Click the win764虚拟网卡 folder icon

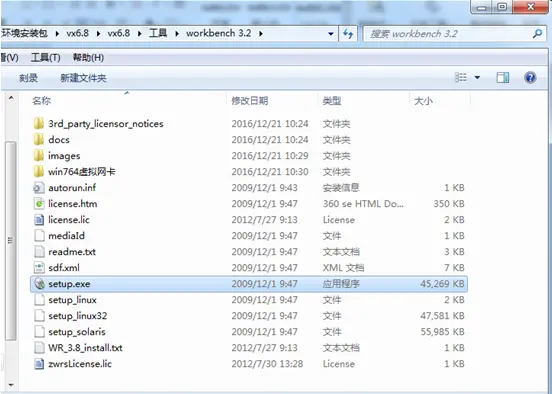pyautogui.click(x=39, y=172)
